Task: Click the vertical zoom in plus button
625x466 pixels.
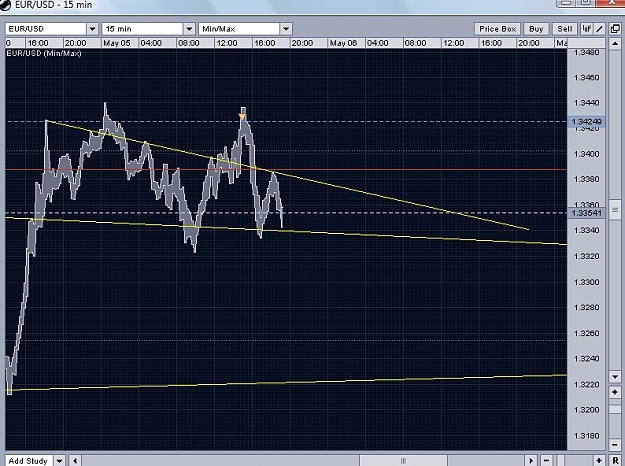Action: point(615,392)
